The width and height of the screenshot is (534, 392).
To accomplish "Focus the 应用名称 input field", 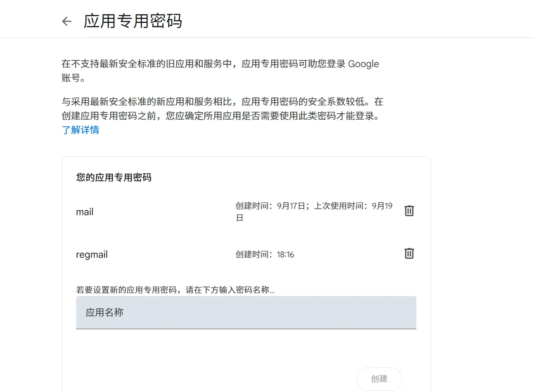I will (246, 312).
